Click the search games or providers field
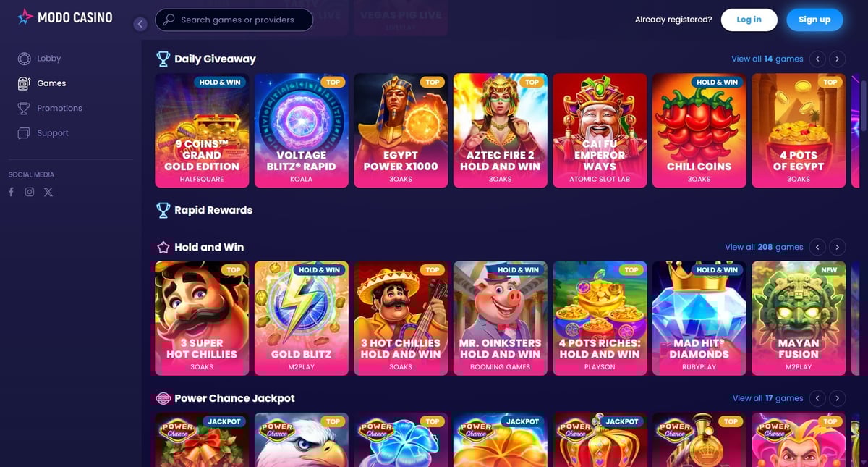 [234, 20]
